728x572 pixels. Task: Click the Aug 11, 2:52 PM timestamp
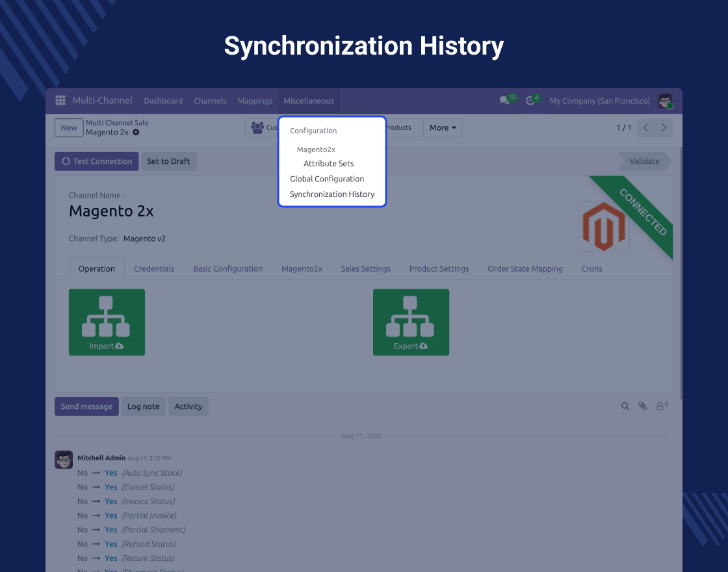(x=149, y=458)
